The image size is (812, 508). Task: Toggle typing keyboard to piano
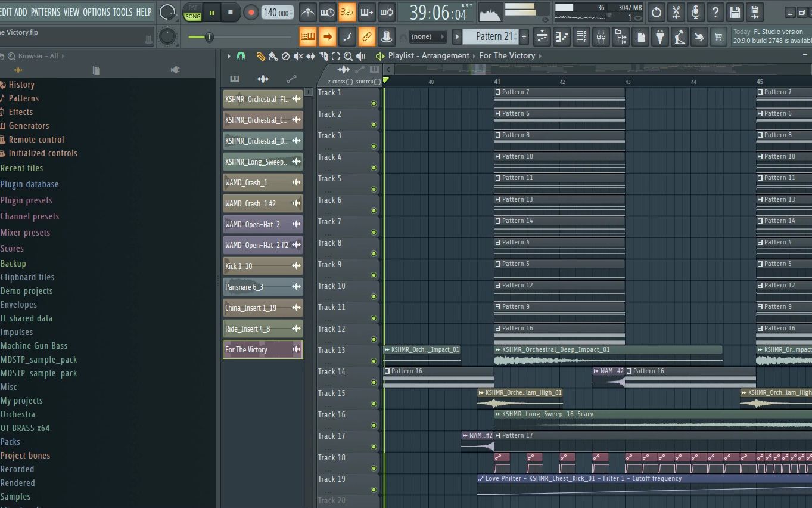tap(308, 37)
